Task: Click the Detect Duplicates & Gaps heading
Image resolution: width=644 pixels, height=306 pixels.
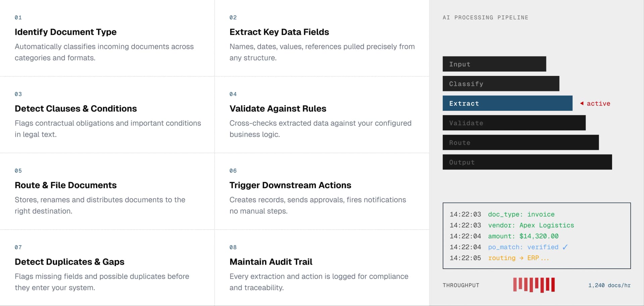Action: tap(69, 262)
